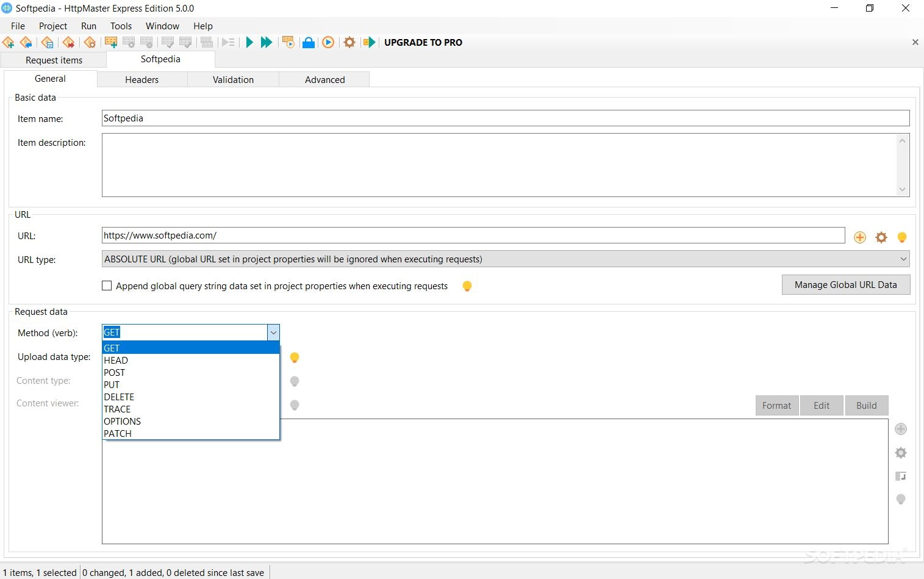The image size is (924, 579).
Task: Open settings via brown gear toolbar icon
Action: (x=349, y=43)
